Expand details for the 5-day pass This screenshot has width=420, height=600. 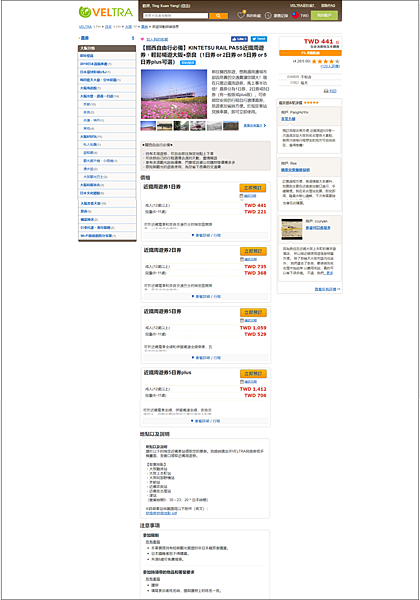[206, 358]
